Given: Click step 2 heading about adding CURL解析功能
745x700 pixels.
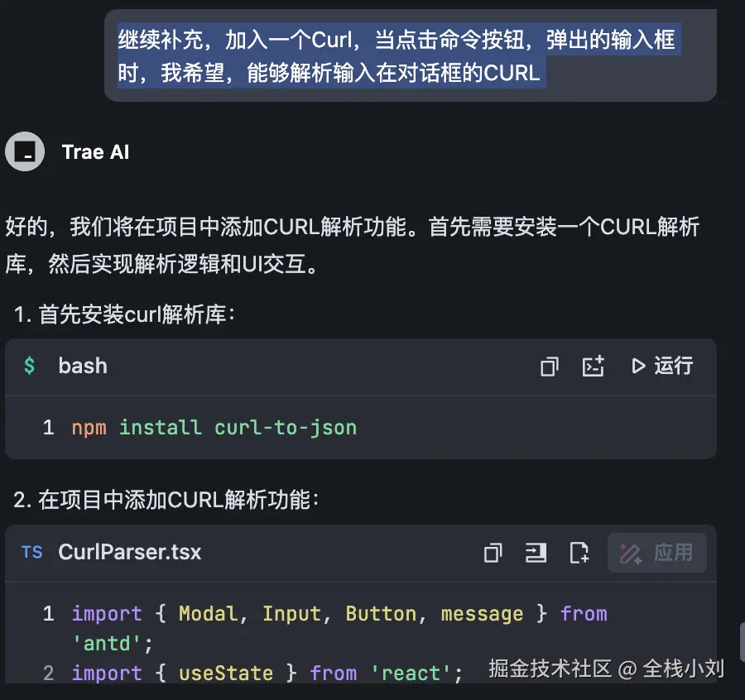Looking at the screenshot, I should coord(166,500).
